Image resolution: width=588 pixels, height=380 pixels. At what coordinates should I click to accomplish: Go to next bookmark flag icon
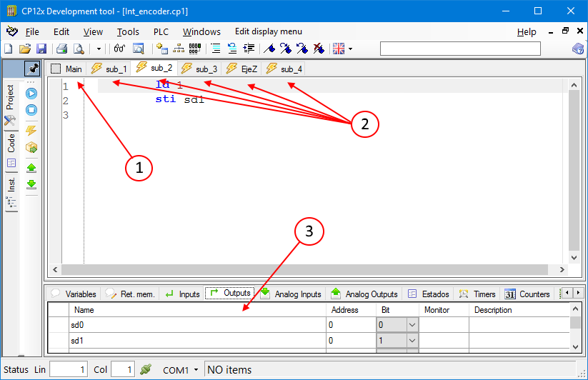pyautogui.click(x=286, y=49)
